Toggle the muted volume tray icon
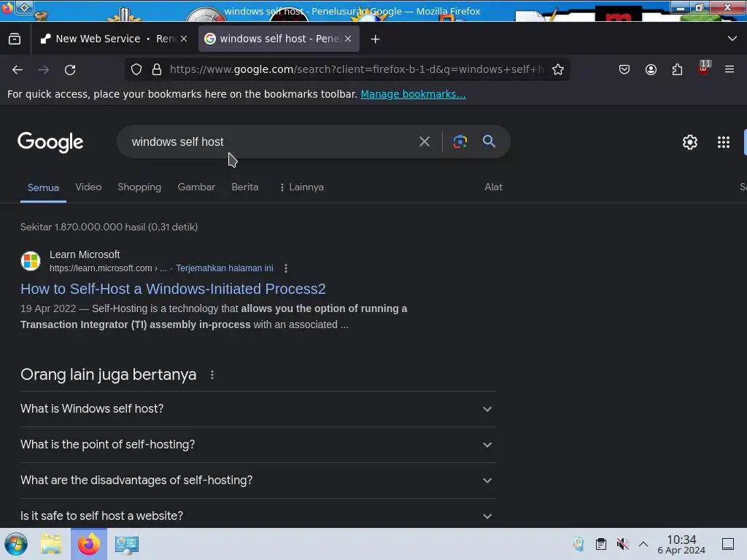Image resolution: width=747 pixels, height=560 pixels. coord(622,544)
